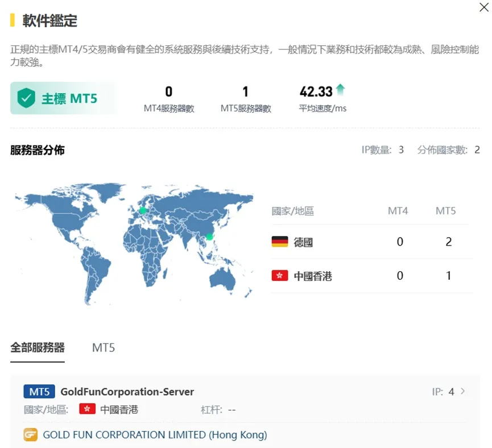Click the MT4 server count 0
Image resolution: width=492 pixels, height=448 pixels.
pos(169,92)
